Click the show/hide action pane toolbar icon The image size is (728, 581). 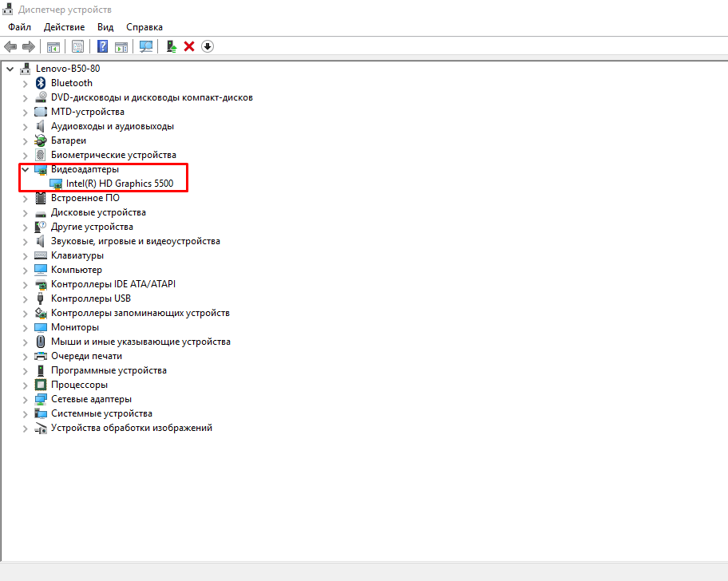(x=121, y=46)
